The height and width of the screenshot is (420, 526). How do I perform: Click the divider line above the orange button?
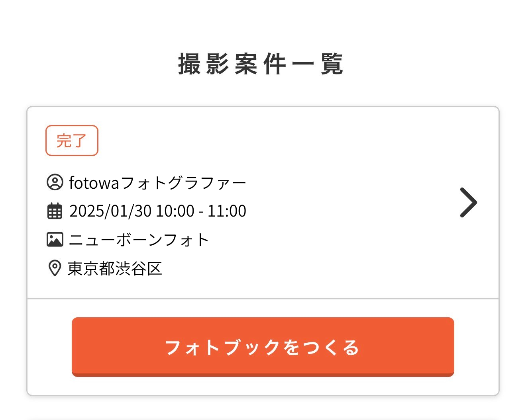tap(263, 299)
